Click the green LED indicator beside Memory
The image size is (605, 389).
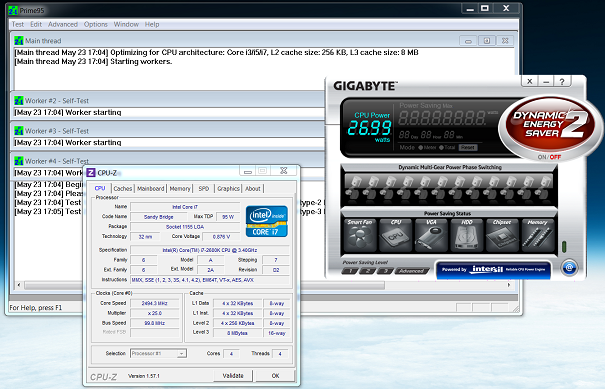(564, 247)
